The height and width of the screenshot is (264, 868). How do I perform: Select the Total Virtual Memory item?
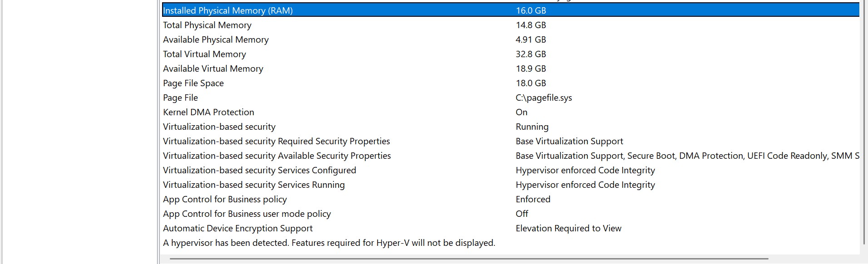coord(204,54)
